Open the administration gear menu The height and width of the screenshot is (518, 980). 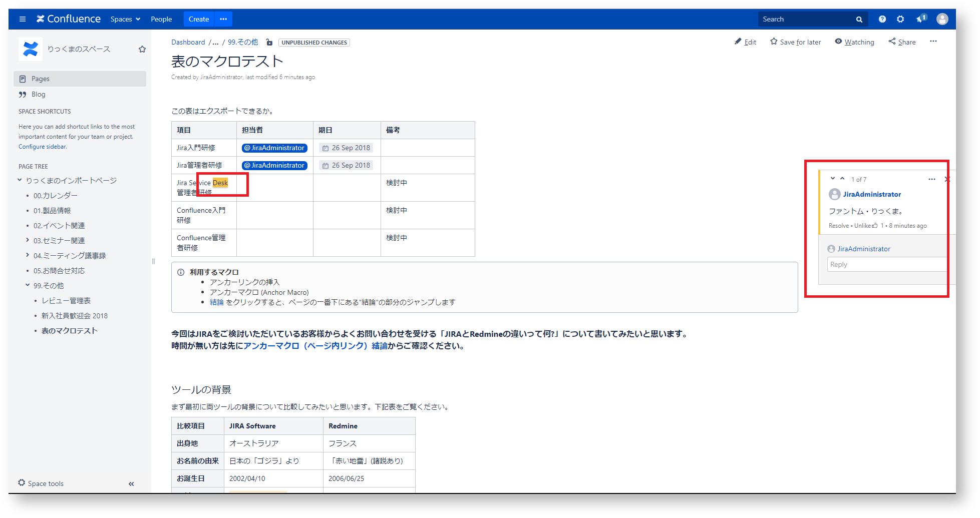[x=900, y=19]
